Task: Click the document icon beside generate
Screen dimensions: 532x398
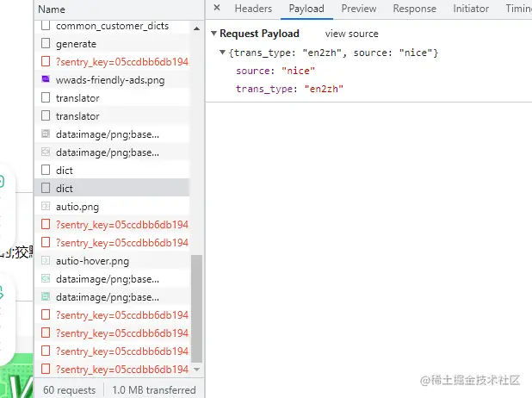Action: coord(46,43)
